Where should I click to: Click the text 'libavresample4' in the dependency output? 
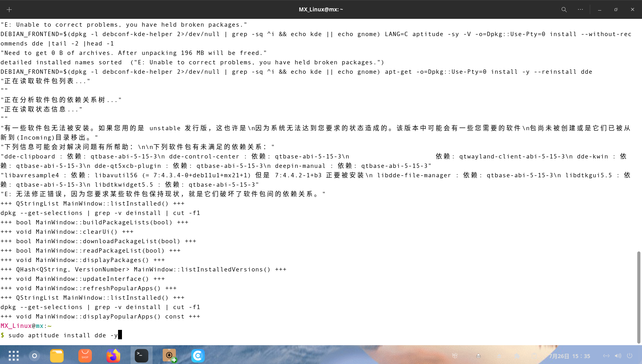point(32,175)
